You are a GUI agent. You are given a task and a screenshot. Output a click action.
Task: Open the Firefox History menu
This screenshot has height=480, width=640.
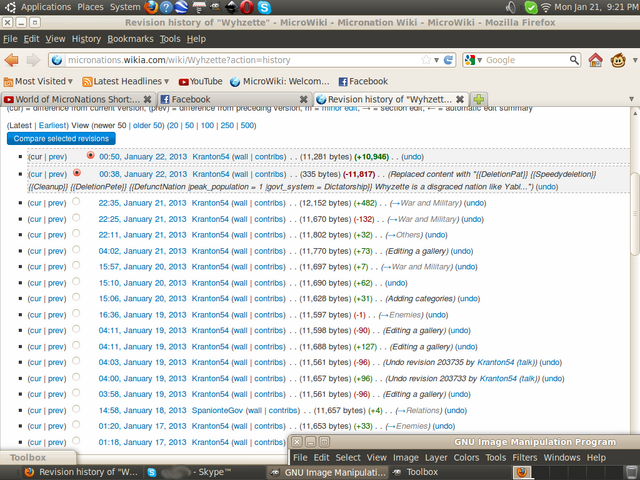click(x=86, y=39)
